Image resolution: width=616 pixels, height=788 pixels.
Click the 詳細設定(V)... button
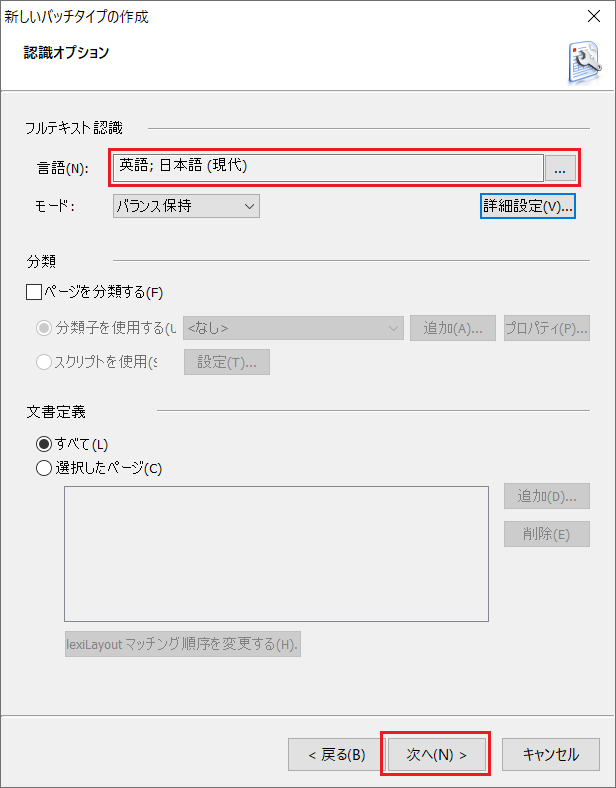click(x=528, y=206)
